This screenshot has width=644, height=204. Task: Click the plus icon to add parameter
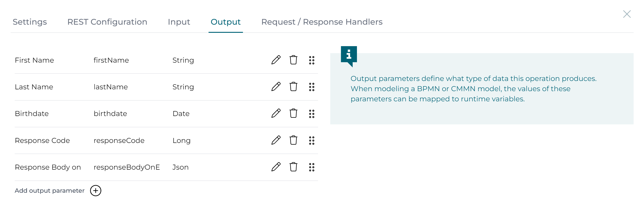point(95,190)
